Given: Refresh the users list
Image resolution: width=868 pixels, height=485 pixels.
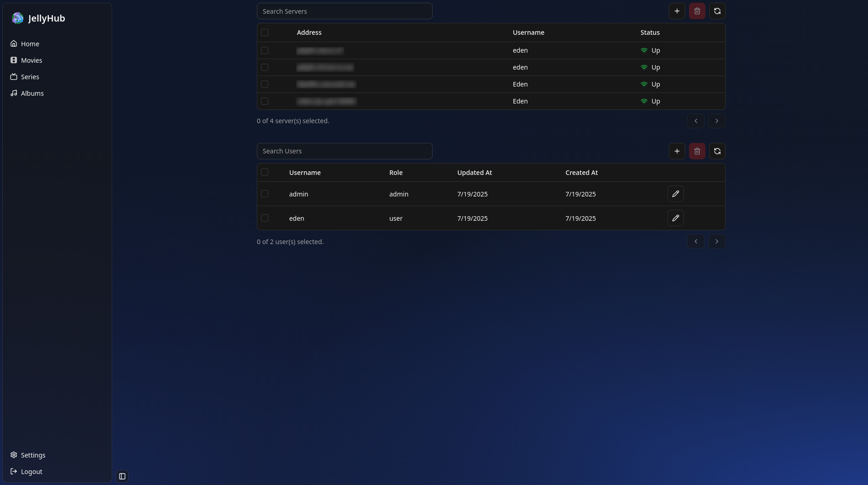Looking at the screenshot, I should coord(717,151).
